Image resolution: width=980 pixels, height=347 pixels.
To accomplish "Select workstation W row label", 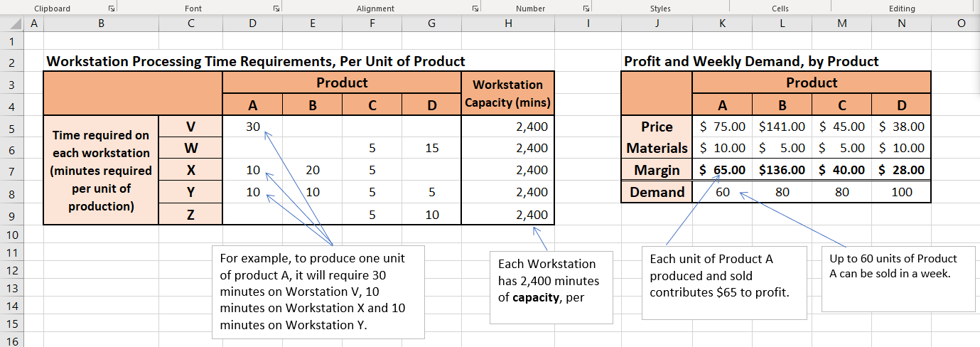I will [x=190, y=149].
